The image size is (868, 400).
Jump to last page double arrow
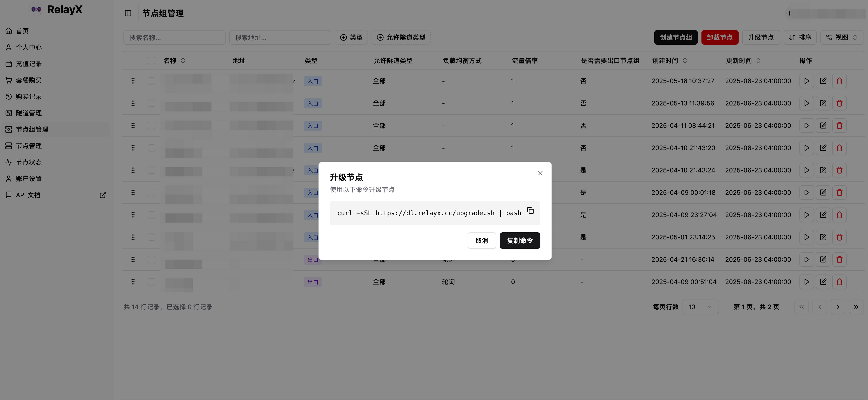click(x=856, y=307)
